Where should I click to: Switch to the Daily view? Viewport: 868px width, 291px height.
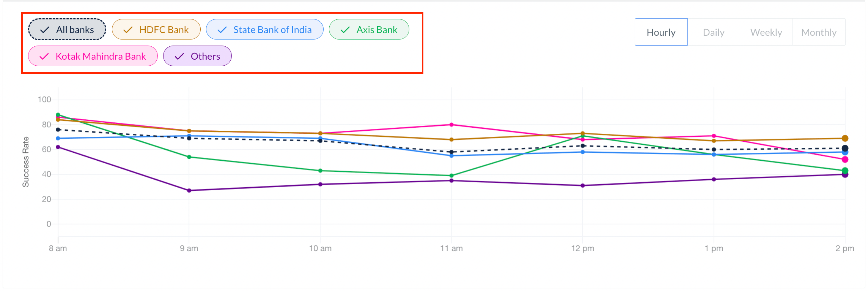714,32
